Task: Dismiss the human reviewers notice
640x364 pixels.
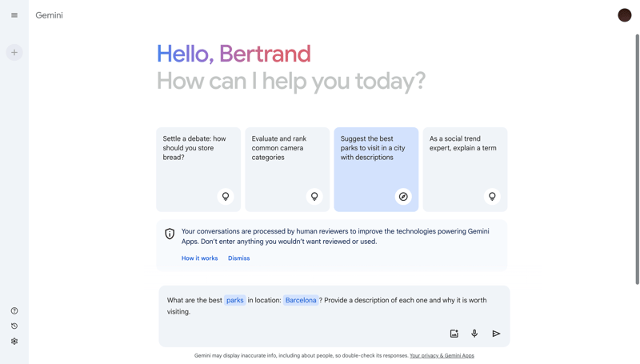Action: [x=238, y=258]
